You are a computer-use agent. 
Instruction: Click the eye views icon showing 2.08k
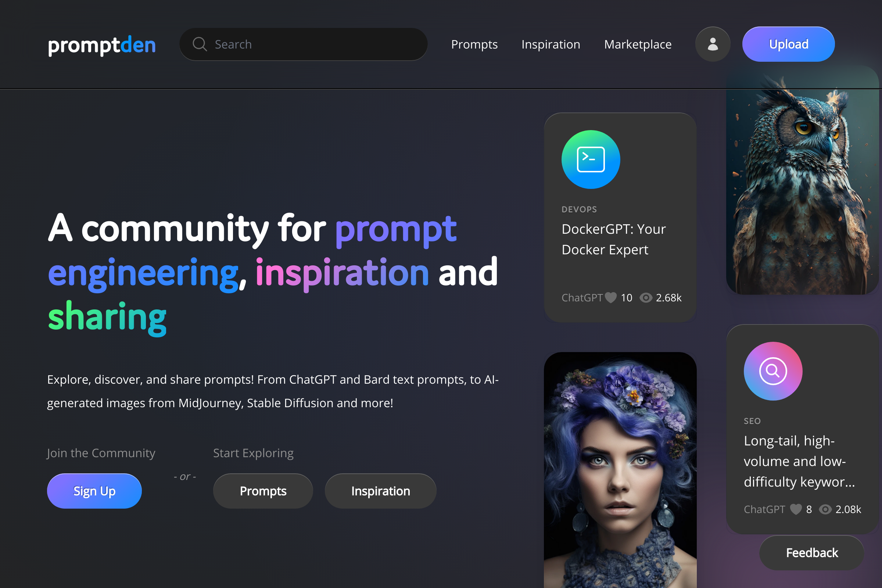(825, 509)
